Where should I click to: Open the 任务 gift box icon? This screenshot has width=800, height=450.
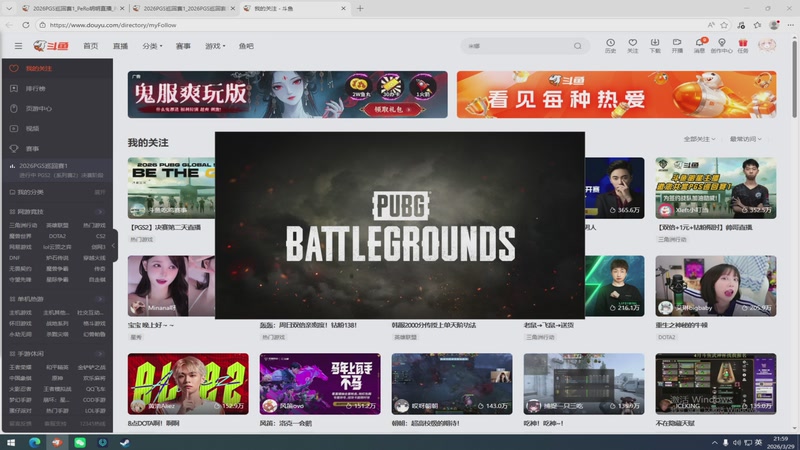point(743,45)
